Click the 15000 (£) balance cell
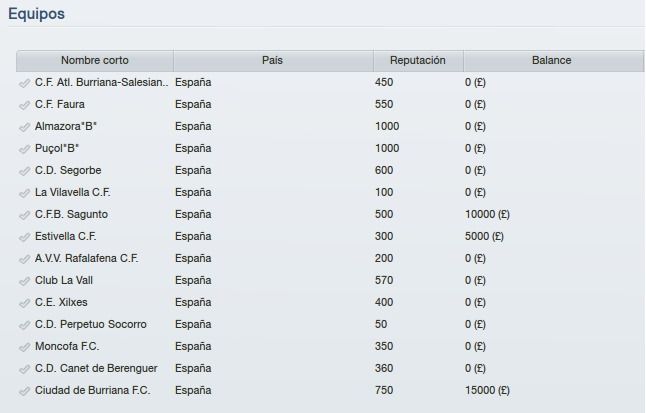This screenshot has height=413, width=646. coord(487,390)
